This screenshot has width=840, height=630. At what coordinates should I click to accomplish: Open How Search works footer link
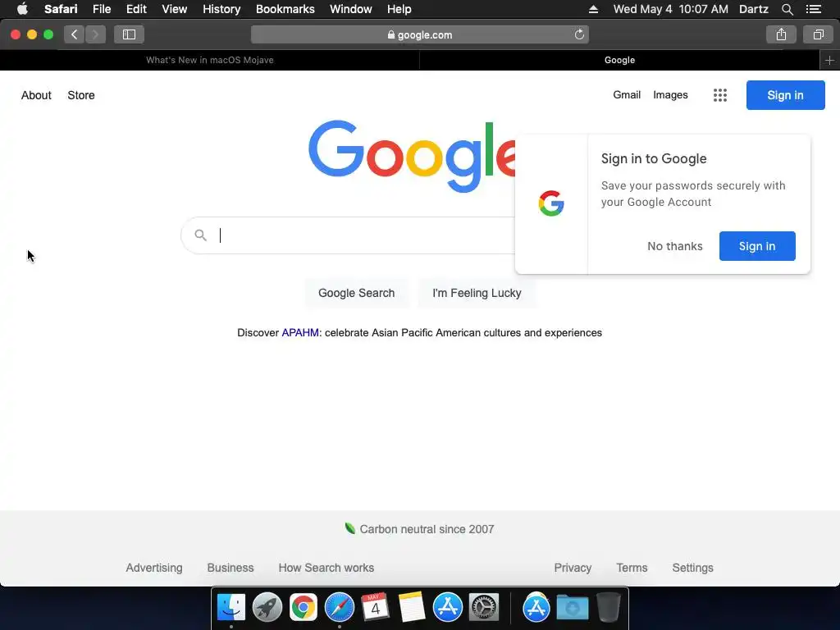[326, 568]
